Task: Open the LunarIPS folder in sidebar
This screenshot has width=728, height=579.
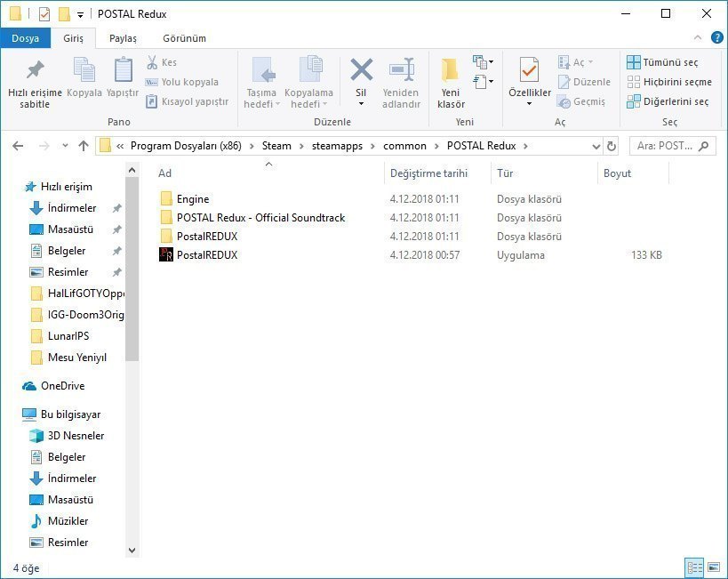Action: click(x=68, y=336)
